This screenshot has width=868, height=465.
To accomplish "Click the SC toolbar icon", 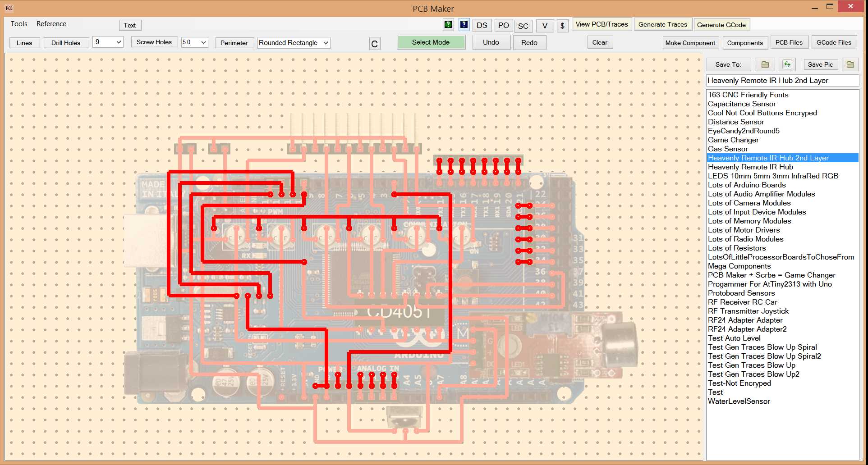I will [523, 26].
